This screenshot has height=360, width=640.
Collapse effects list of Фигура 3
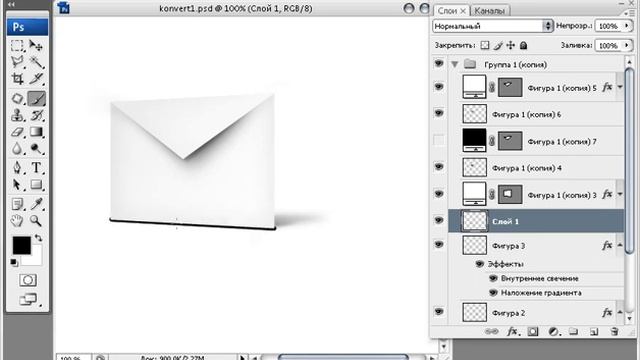coord(620,245)
